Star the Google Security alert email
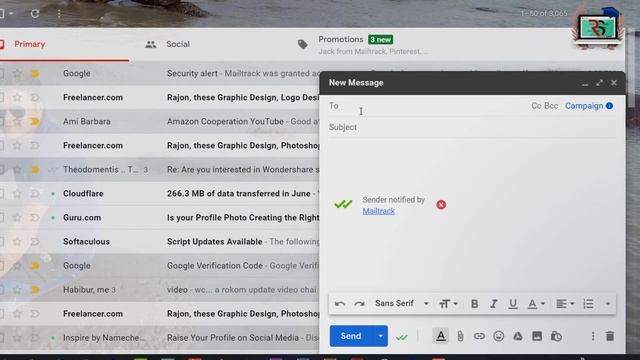This screenshot has height=360, width=640. [x=17, y=73]
